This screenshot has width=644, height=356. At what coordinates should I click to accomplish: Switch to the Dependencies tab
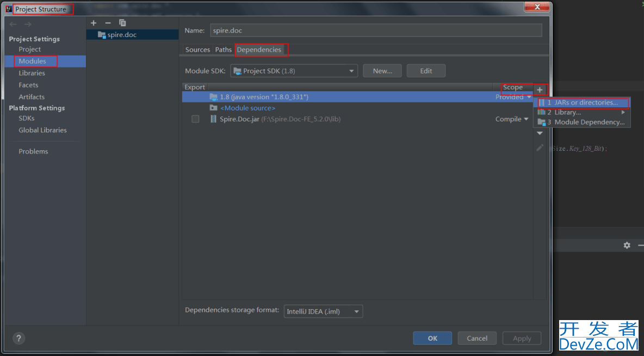(259, 50)
